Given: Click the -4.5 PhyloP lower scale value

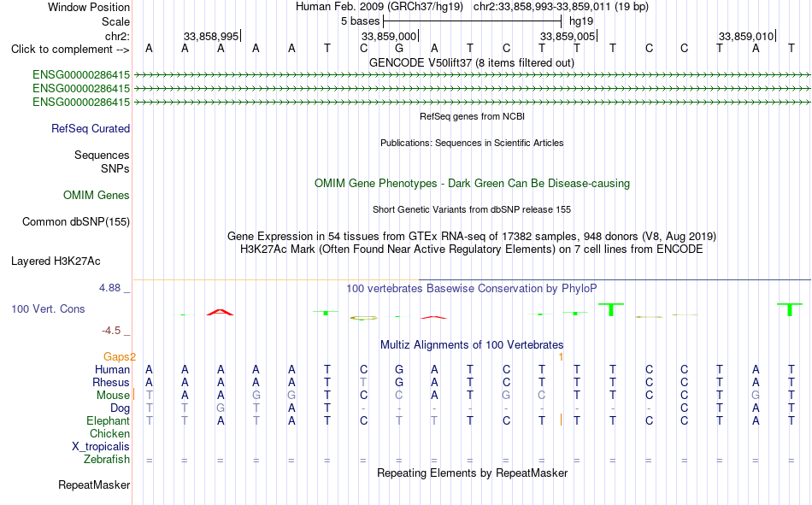Looking at the screenshot, I should coord(111,331).
